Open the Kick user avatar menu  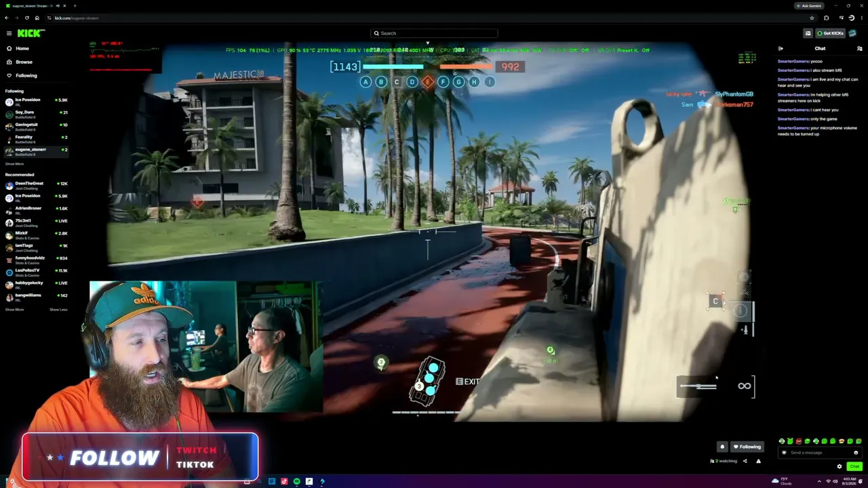[853, 33]
